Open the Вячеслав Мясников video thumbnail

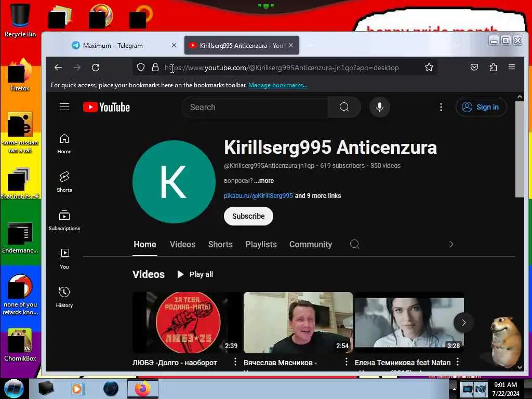click(x=298, y=322)
